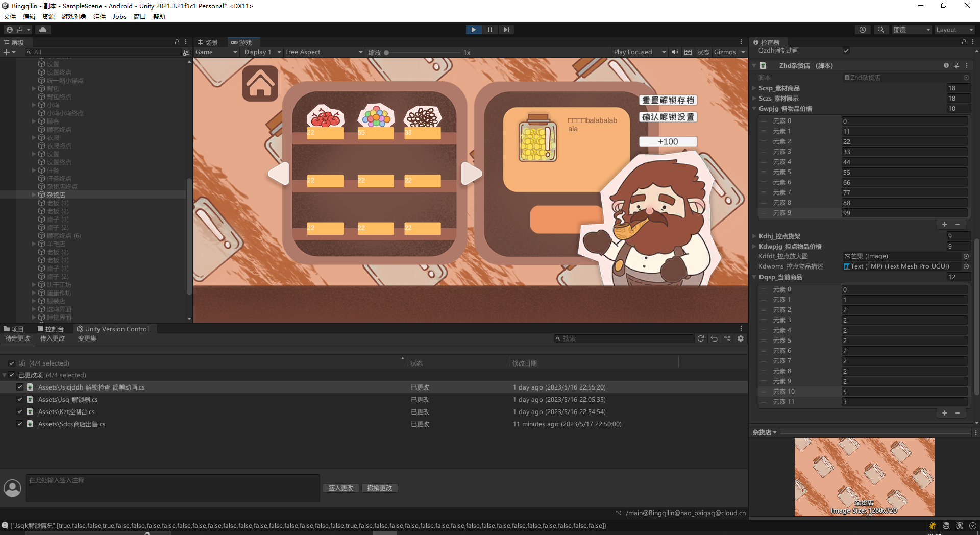Click the check-in comment text field
The height and width of the screenshot is (535, 980).
(x=173, y=488)
